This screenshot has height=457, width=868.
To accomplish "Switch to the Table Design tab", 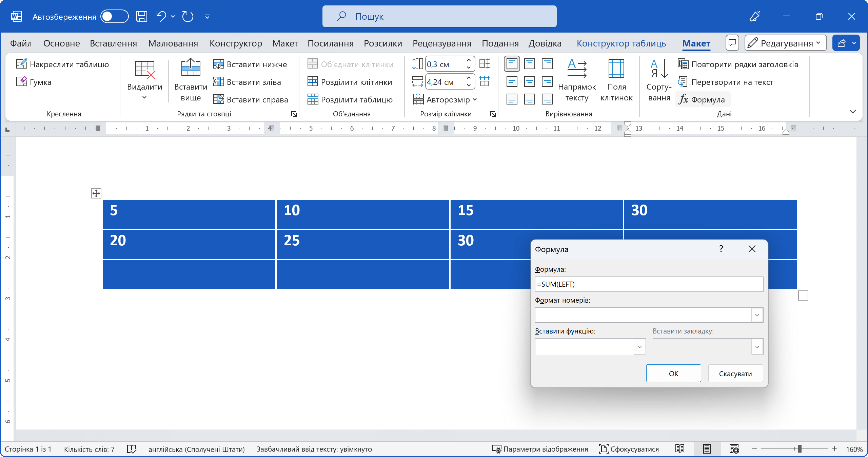I will pos(621,43).
